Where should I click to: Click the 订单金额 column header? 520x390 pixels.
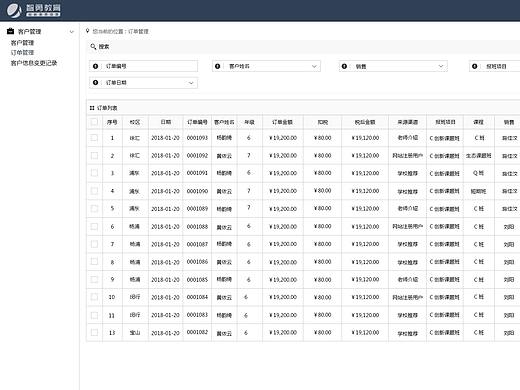(282, 122)
